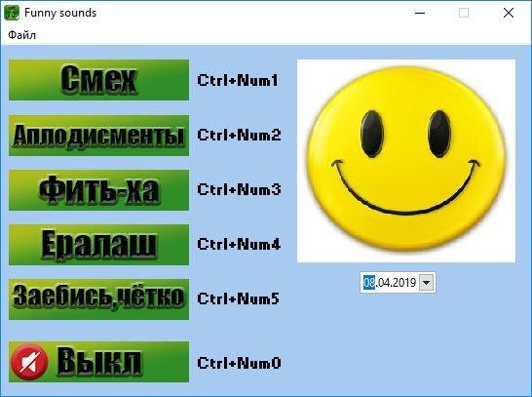
Task: Trigger the Фить-ха sound button
Action: click(98, 190)
